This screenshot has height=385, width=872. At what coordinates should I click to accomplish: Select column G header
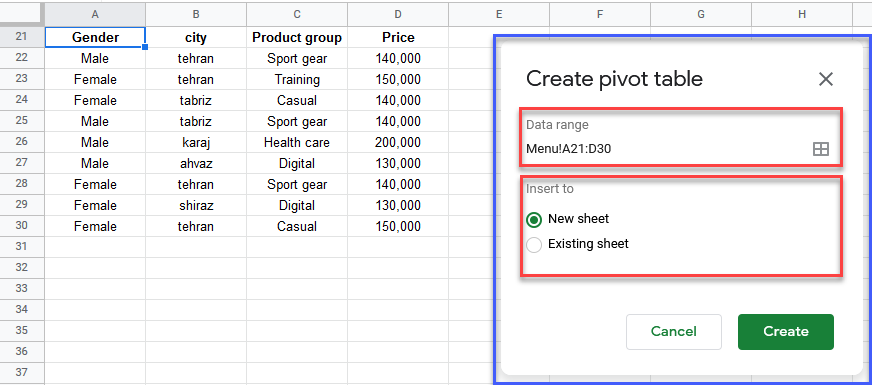(x=701, y=14)
